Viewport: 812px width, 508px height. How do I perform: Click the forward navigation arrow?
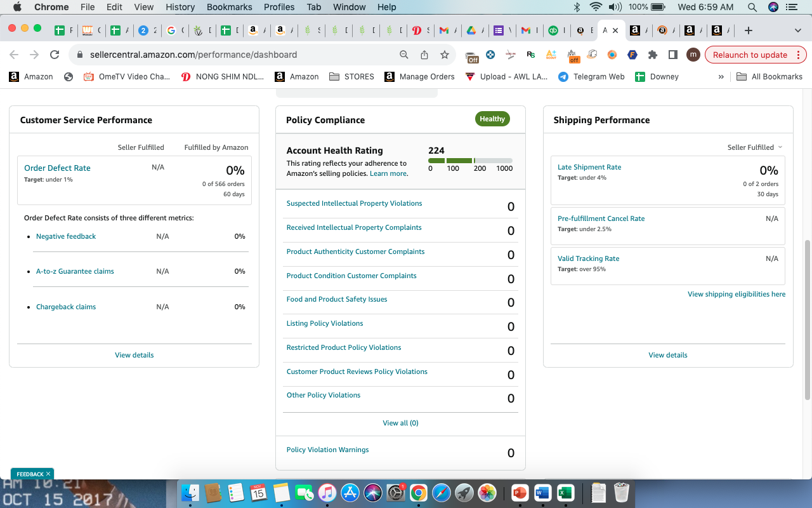[x=34, y=55]
